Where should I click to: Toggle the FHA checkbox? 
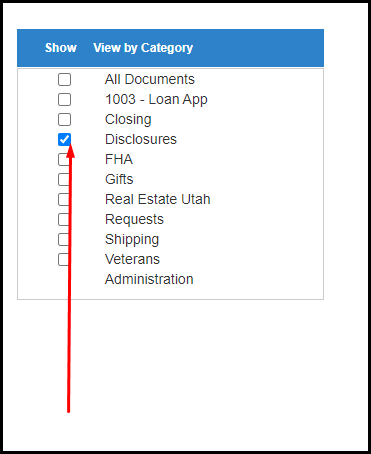[64, 159]
